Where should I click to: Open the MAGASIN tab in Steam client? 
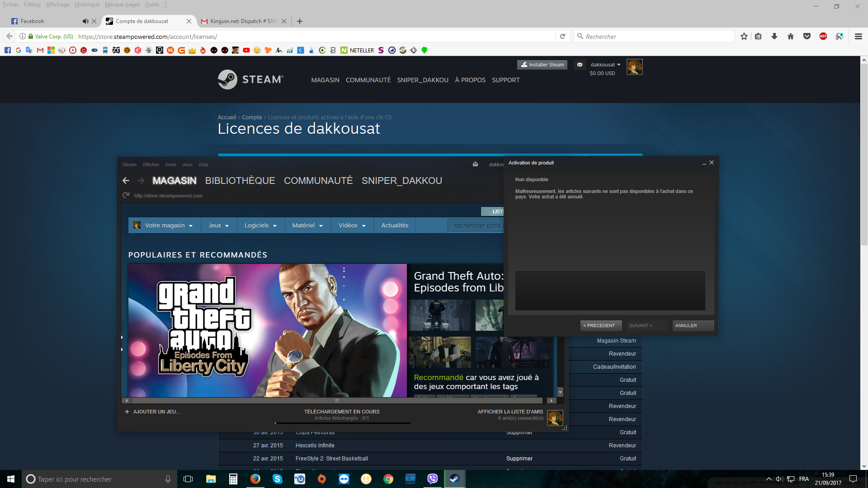click(x=175, y=181)
